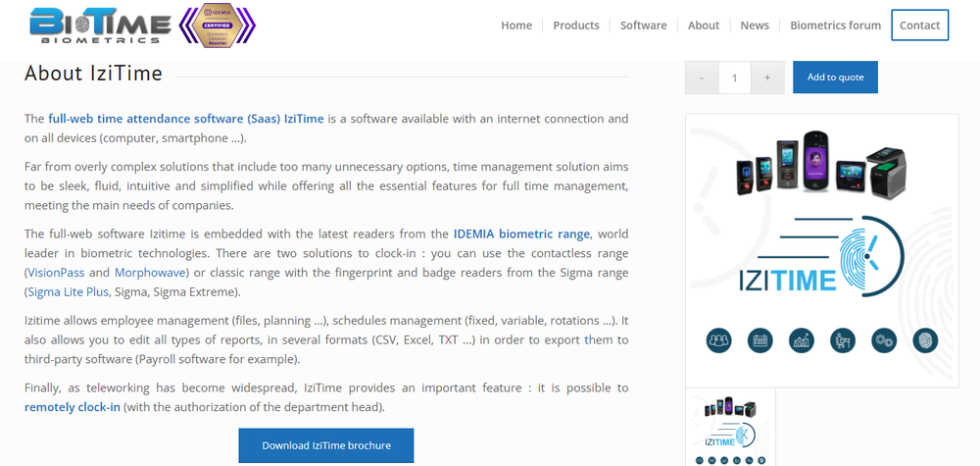This screenshot has height=466, width=980.
Task: Open the Products menu item
Action: click(x=575, y=26)
